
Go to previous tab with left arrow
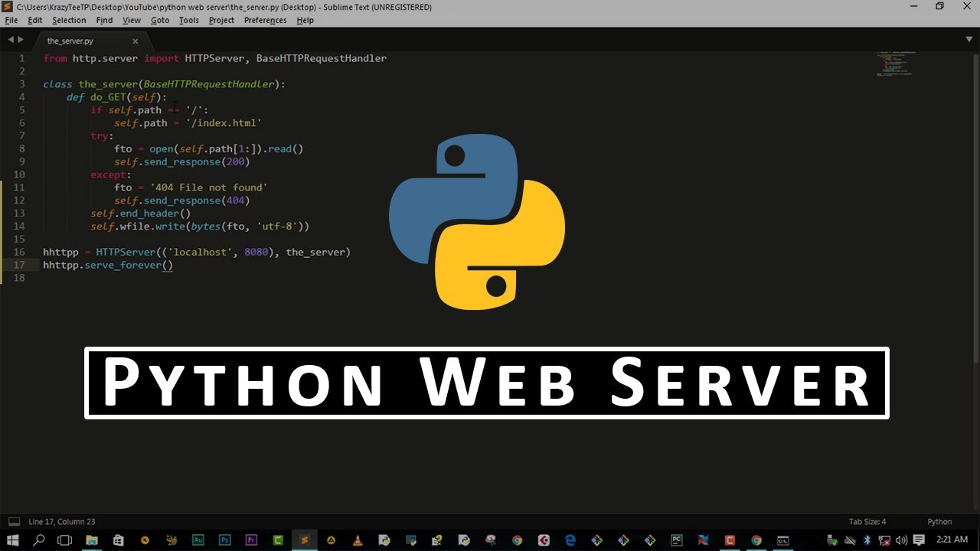click(x=11, y=40)
